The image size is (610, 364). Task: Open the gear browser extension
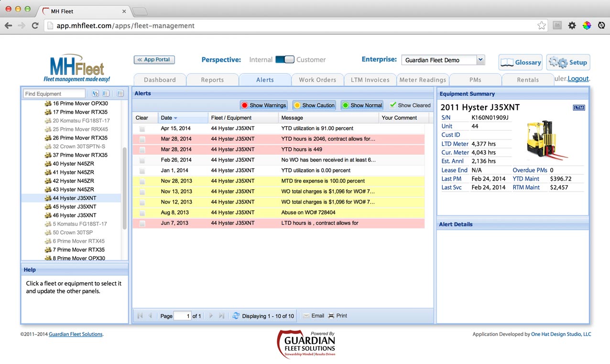[572, 26]
